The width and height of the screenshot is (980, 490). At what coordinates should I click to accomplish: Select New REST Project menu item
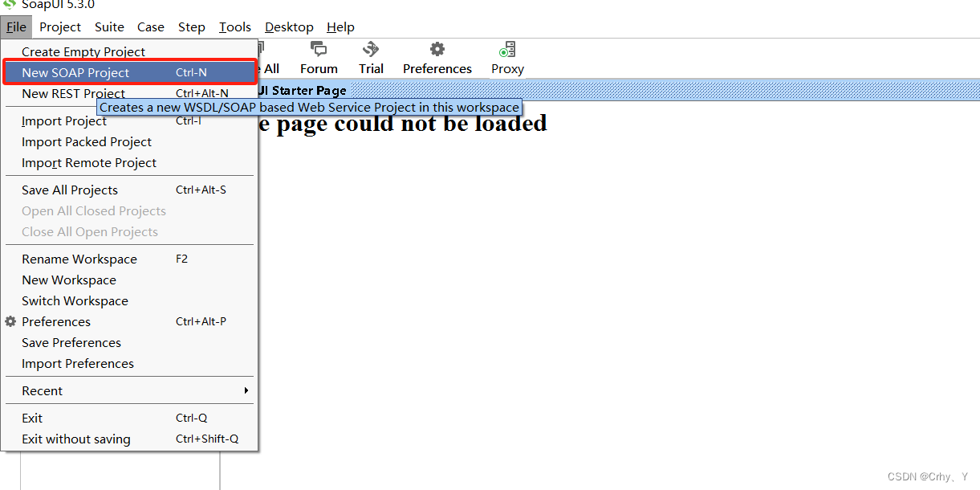pos(130,93)
